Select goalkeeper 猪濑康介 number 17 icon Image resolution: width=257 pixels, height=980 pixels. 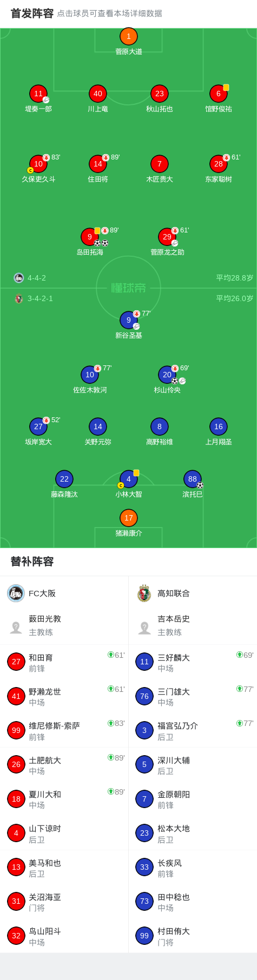coord(129,518)
